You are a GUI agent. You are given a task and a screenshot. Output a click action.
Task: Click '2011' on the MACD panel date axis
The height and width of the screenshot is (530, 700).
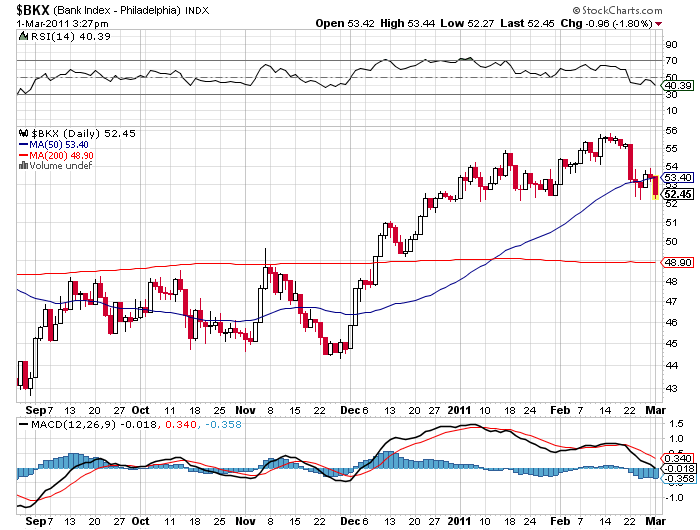coord(459,521)
